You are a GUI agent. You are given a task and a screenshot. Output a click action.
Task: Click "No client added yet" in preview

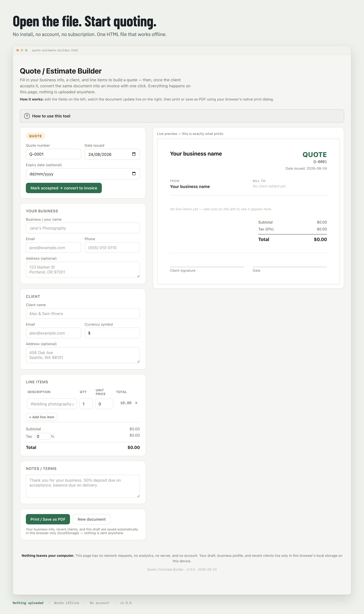[x=269, y=186]
